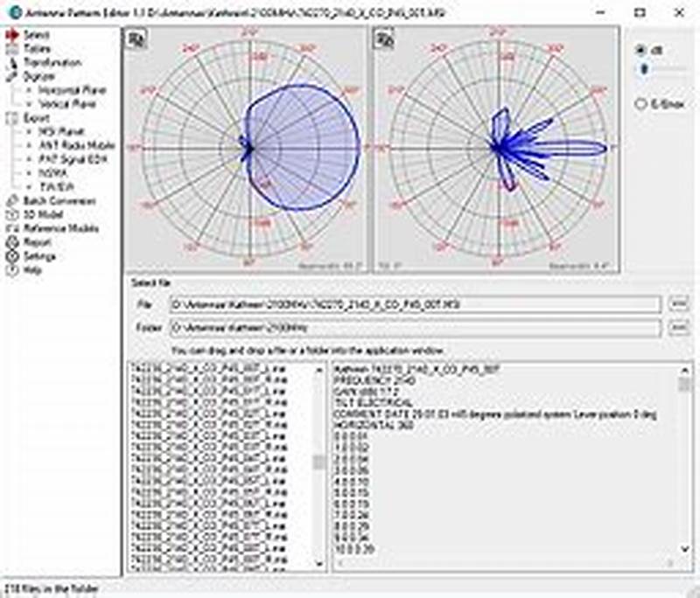Select the dB display radio button
The width and height of the screenshot is (700, 598).
[x=640, y=50]
